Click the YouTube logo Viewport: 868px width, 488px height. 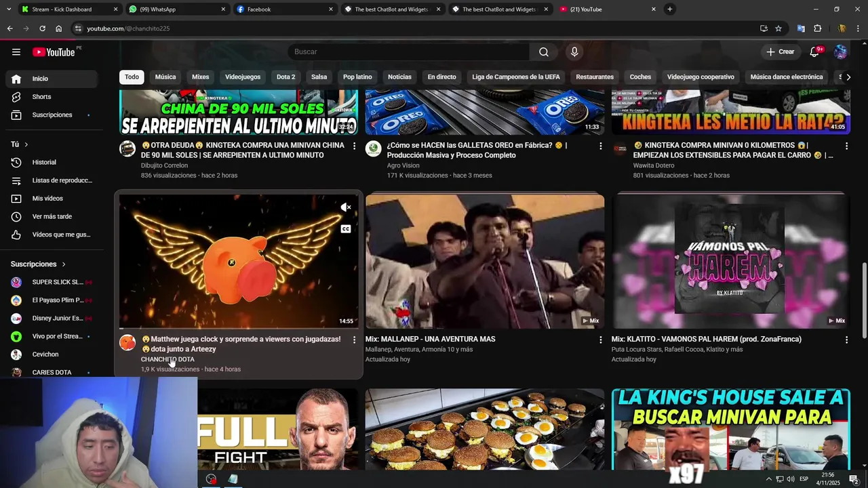coord(54,52)
